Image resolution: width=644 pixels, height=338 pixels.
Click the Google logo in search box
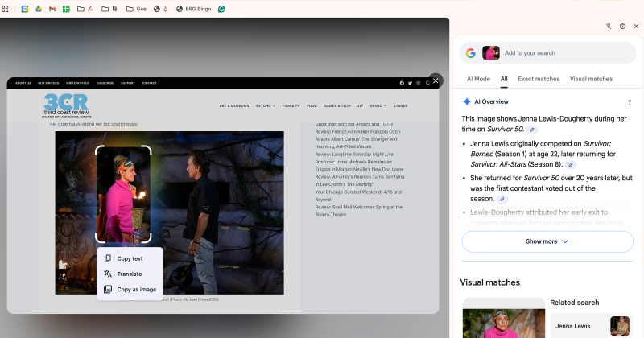pos(471,53)
